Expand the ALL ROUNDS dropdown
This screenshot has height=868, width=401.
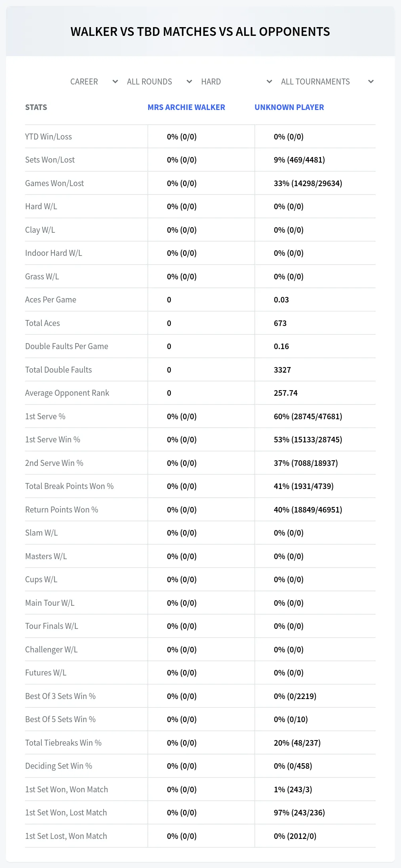(x=159, y=82)
